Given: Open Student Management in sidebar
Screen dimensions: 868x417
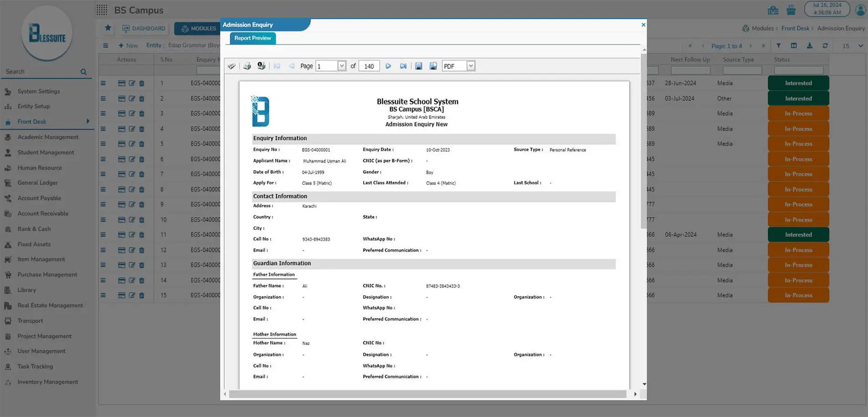Looking at the screenshot, I should (46, 153).
